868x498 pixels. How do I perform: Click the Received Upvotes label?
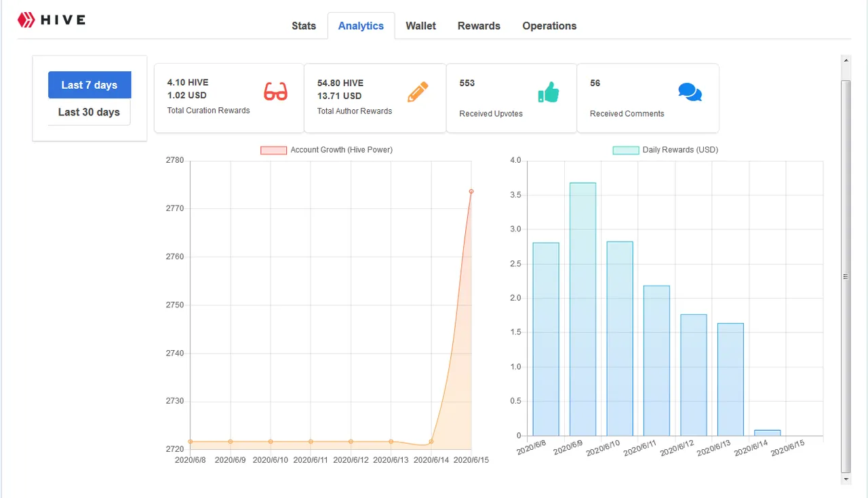tap(491, 114)
